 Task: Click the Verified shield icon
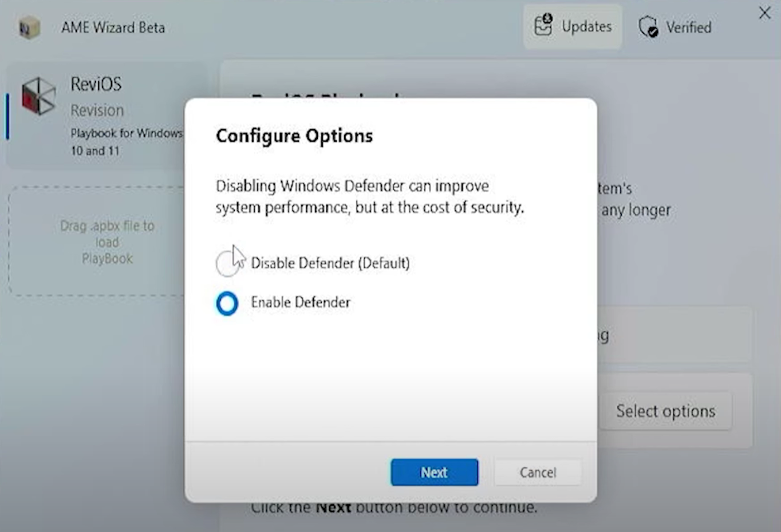[x=648, y=26]
